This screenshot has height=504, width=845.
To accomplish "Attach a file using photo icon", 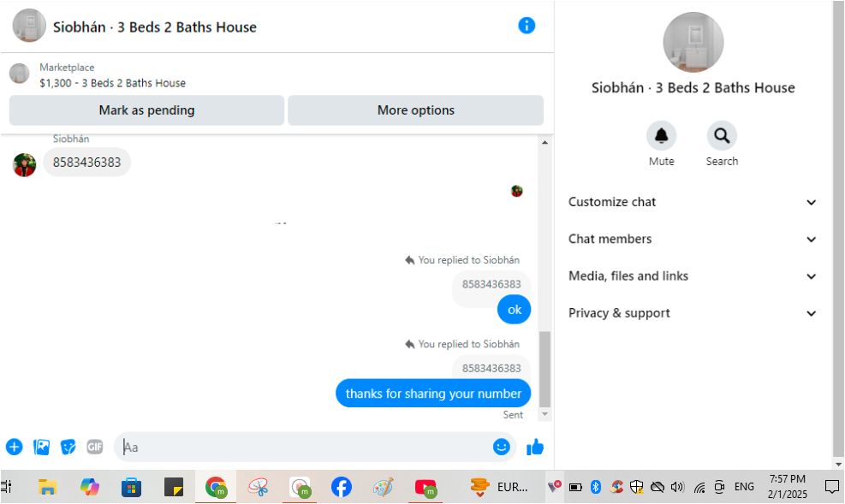I will [x=41, y=447].
